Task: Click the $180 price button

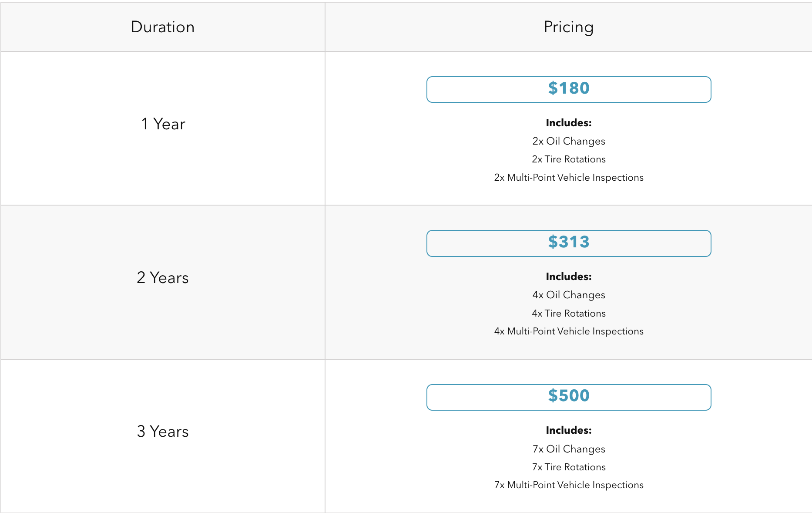Action: click(569, 89)
